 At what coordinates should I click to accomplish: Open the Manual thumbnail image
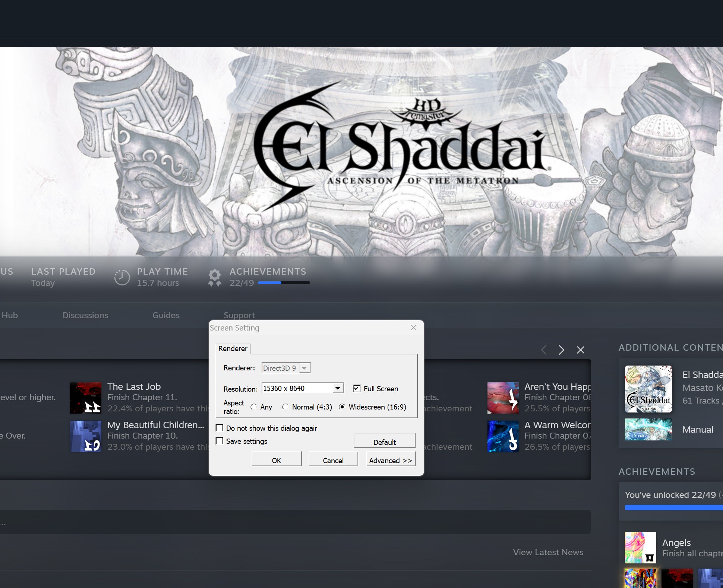coord(648,430)
